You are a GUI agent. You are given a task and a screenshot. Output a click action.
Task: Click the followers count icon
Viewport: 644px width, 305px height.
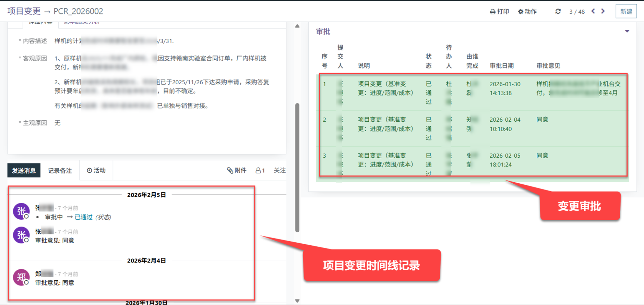click(260, 170)
